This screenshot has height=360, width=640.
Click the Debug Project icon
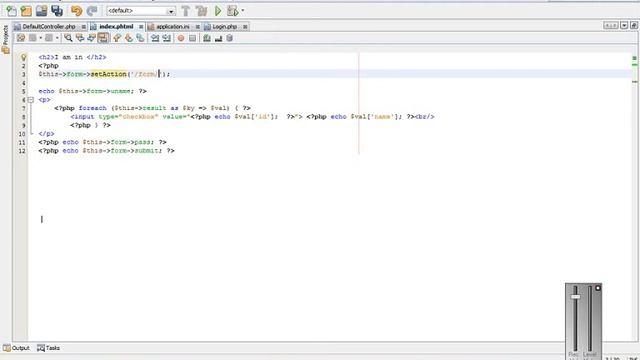click(x=233, y=11)
